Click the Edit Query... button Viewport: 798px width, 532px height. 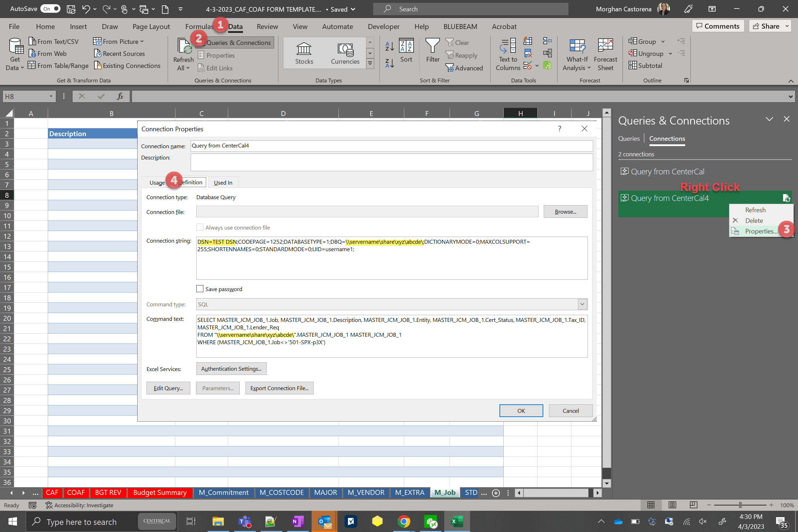[168, 388]
